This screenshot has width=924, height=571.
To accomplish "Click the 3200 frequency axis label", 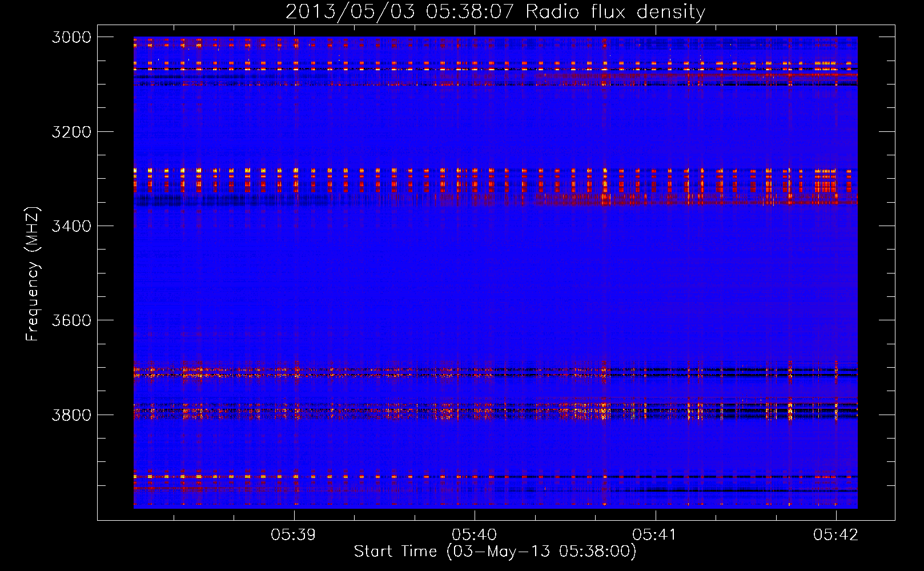I will (x=71, y=132).
